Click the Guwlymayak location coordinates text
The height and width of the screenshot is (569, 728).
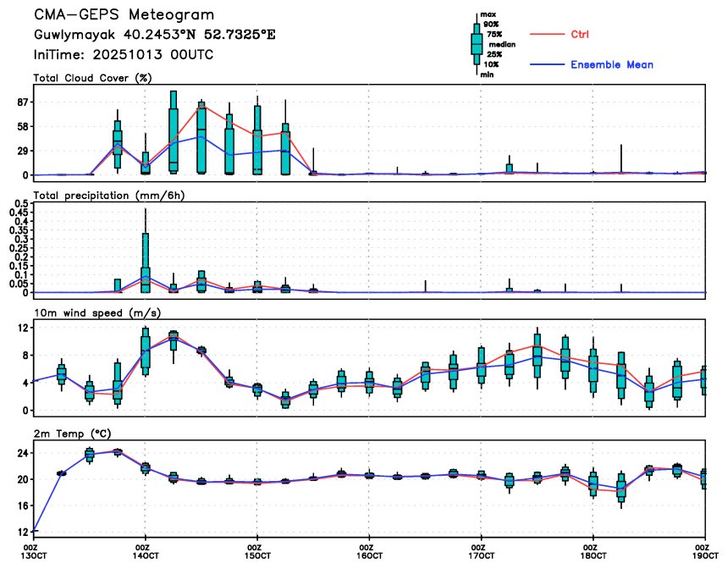pos(155,35)
